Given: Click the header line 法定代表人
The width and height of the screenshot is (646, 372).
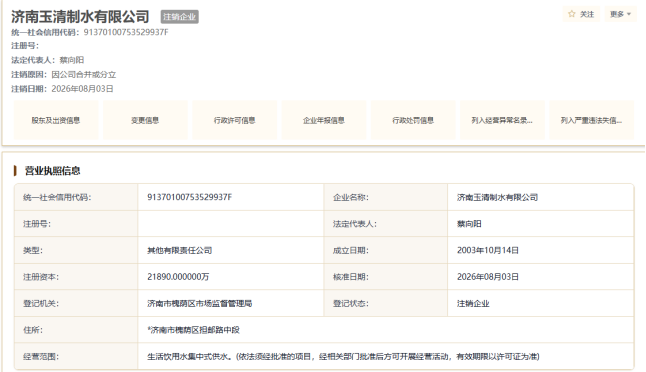Looking at the screenshot, I should click(47, 60).
